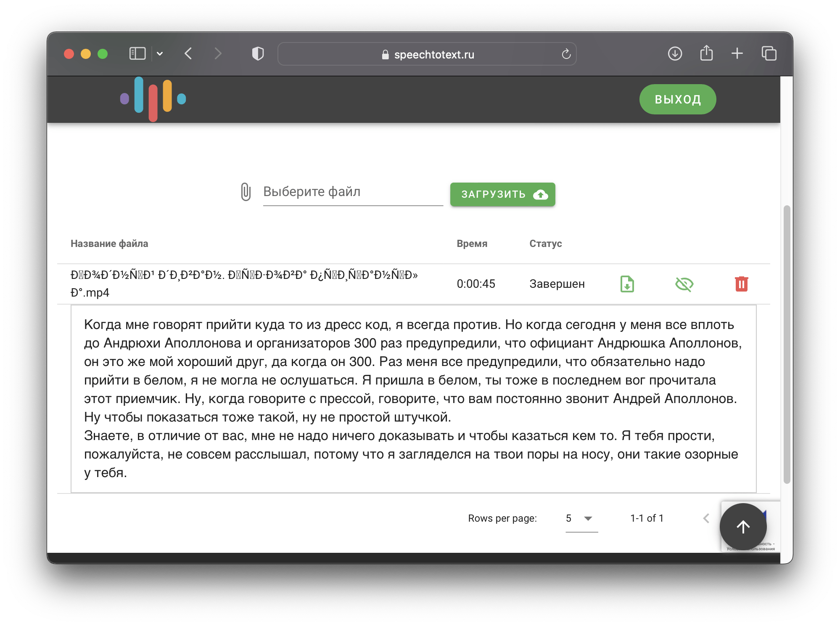Click the Статус column header
The height and width of the screenshot is (626, 840).
[x=545, y=244]
